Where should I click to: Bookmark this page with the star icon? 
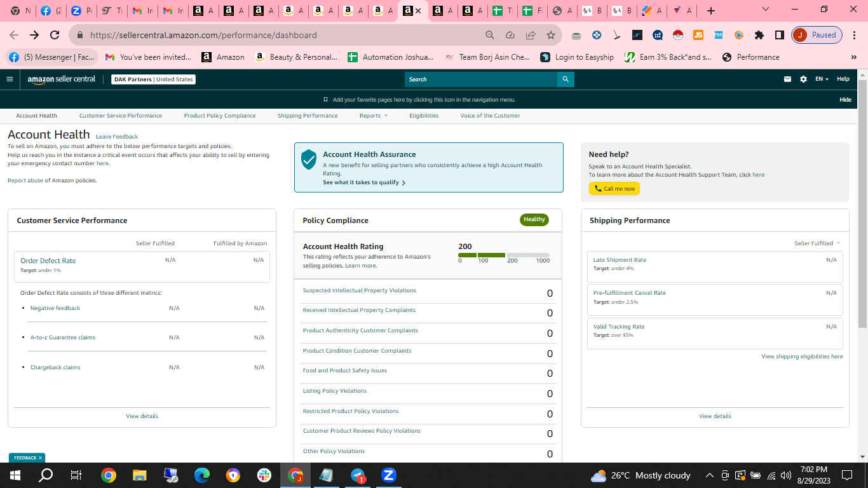(551, 35)
